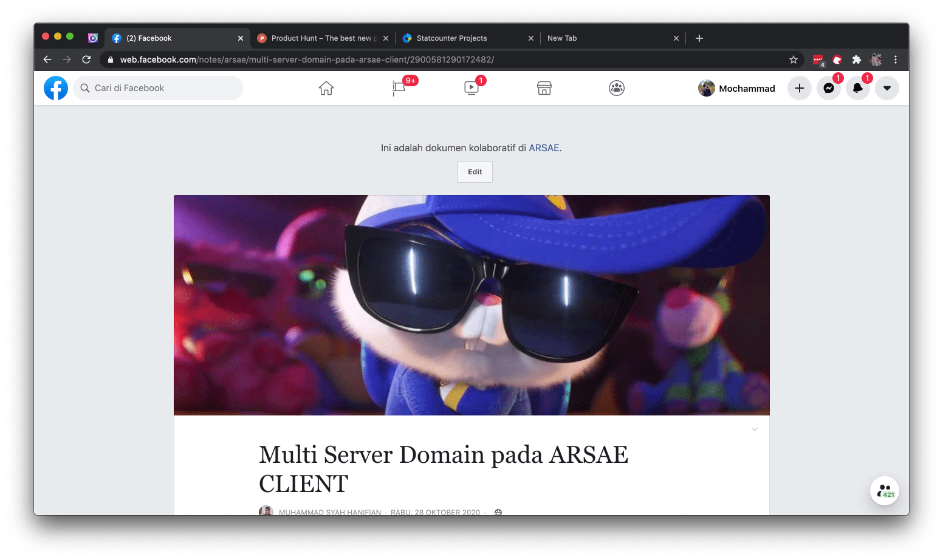Open Chrome three-dot menu

[896, 60]
